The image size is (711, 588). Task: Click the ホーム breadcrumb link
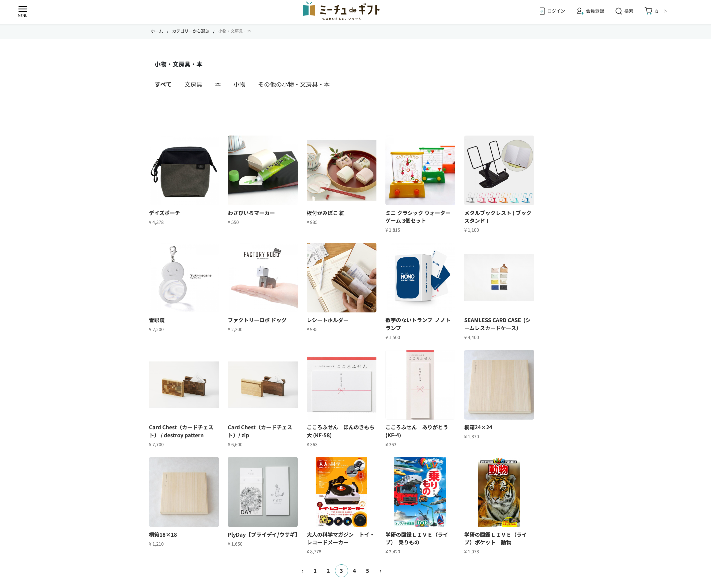tap(157, 31)
